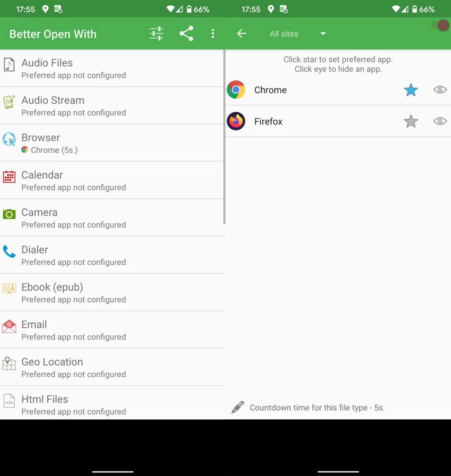Set Firefox as preferred with gray star
This screenshot has height=476, width=451.
click(x=411, y=121)
